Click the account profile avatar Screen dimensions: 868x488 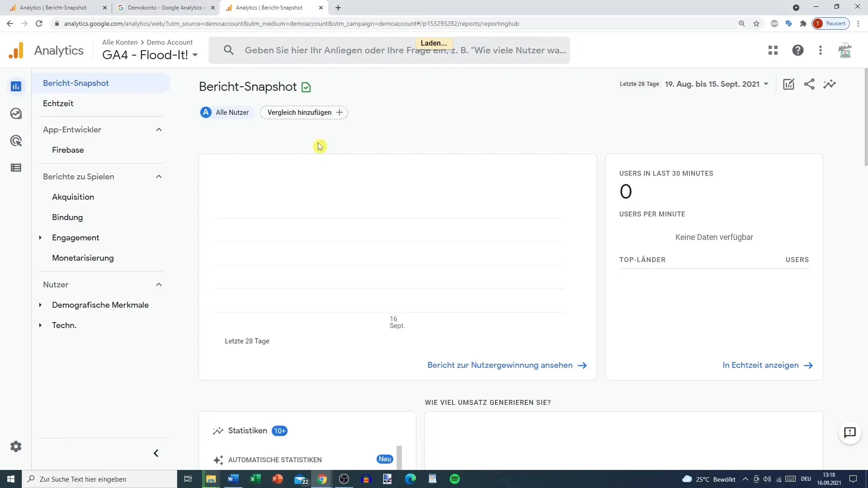845,50
